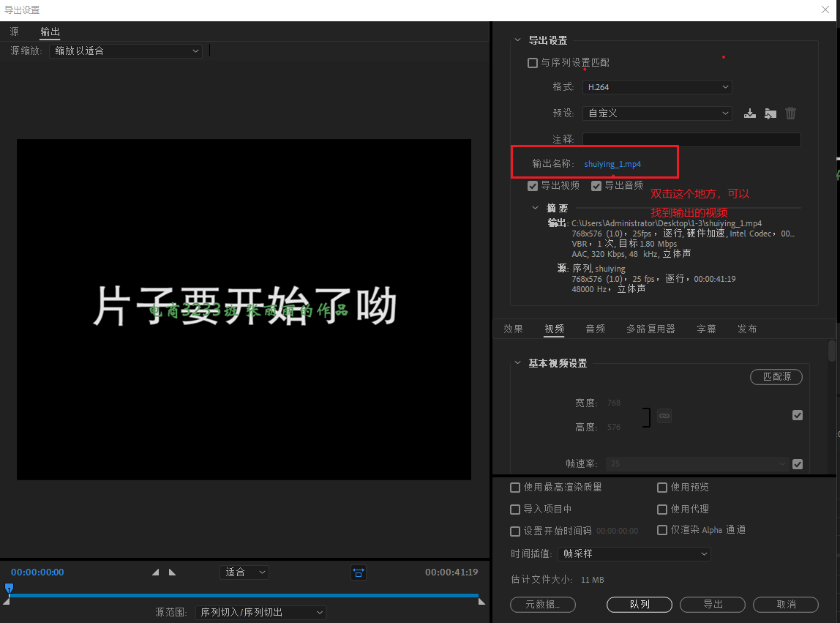
Task: Open the 预设 自定义 dropdown
Action: (x=657, y=113)
